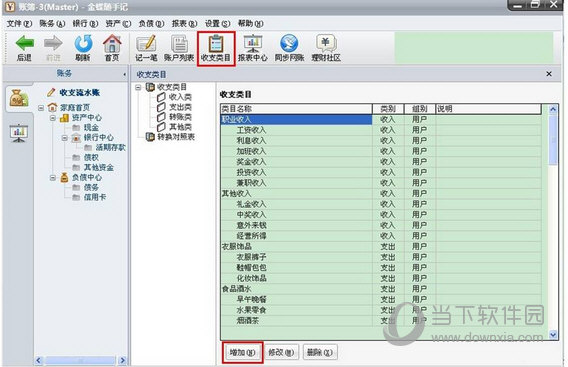Collapse the 负债中心 tree expander
This screenshot has width=568, height=367.
click(53, 178)
